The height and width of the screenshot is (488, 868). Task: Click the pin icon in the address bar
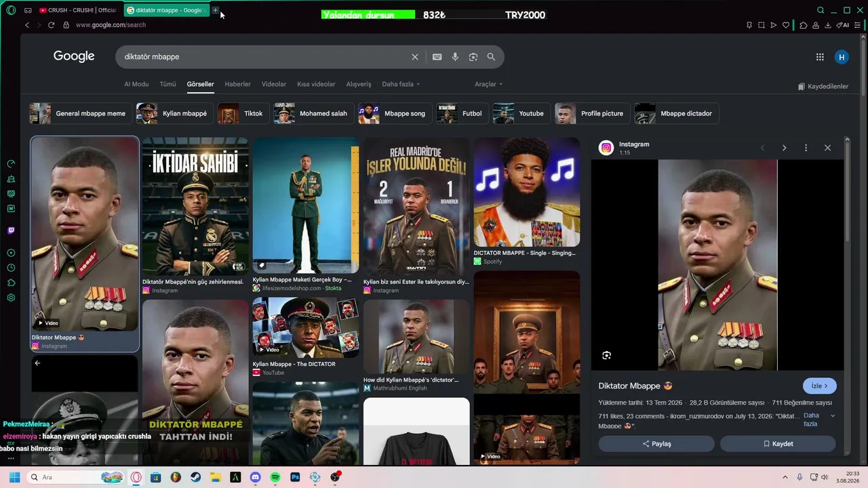click(749, 25)
